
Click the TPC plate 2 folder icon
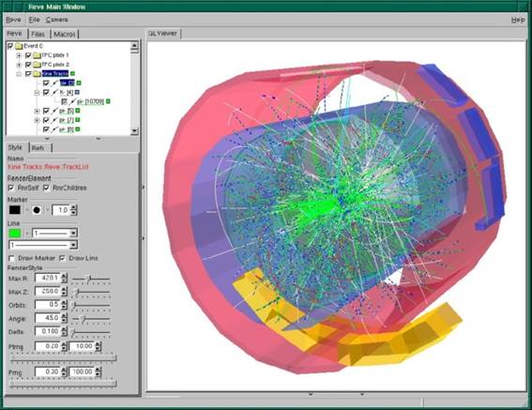pyautogui.click(x=37, y=65)
